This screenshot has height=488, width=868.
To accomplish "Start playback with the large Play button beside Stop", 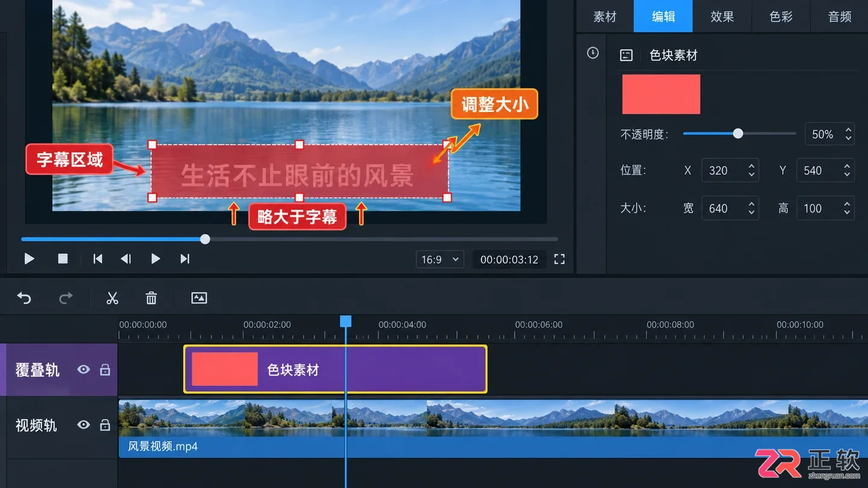I will (29, 259).
